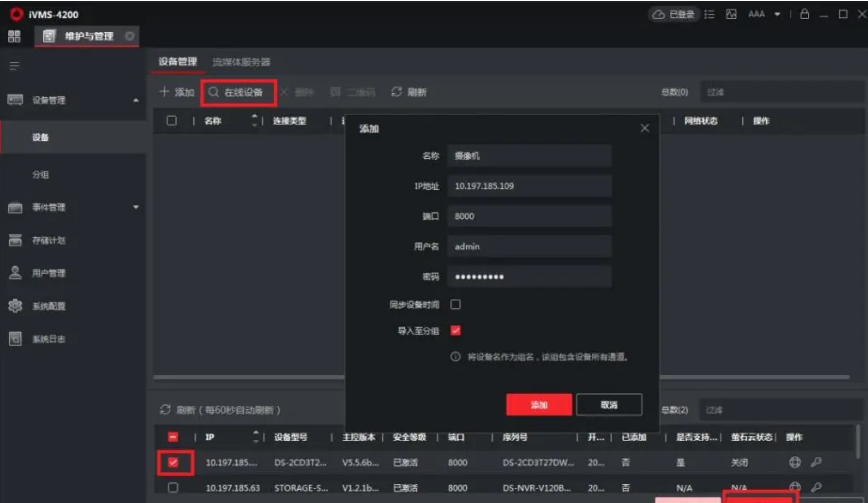
Task: Open the module grid icon at top left
Action: (14, 36)
